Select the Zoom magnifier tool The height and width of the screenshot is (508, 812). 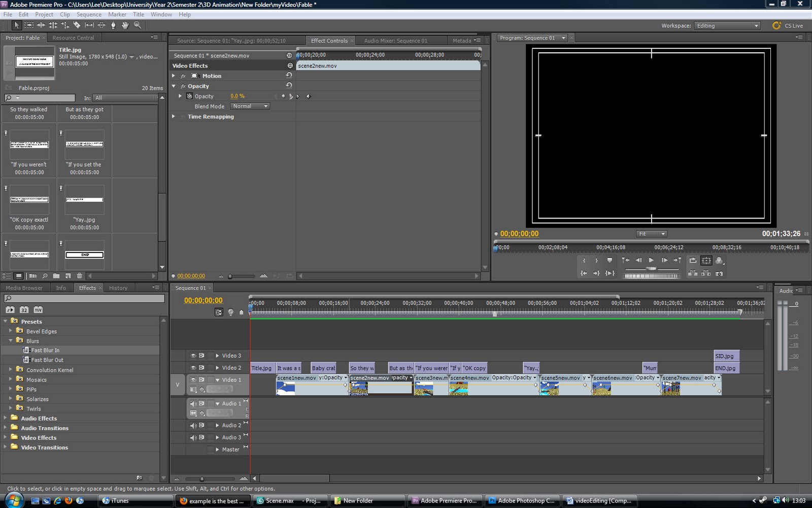tap(137, 25)
